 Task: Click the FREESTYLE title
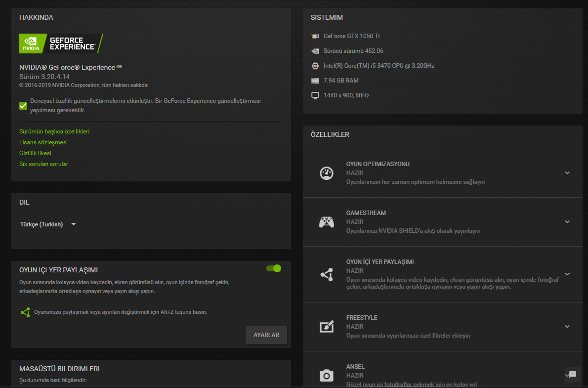click(x=362, y=318)
